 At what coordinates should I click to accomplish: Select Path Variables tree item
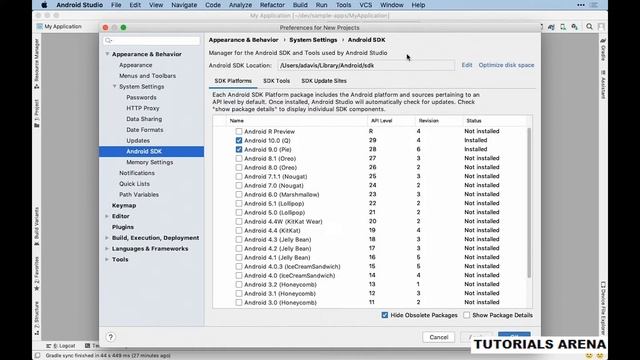click(x=139, y=195)
